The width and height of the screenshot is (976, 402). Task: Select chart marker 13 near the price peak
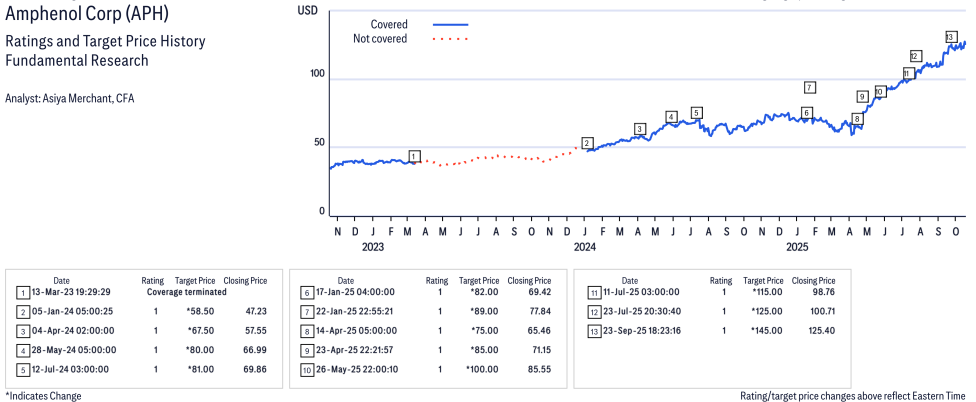950,37
